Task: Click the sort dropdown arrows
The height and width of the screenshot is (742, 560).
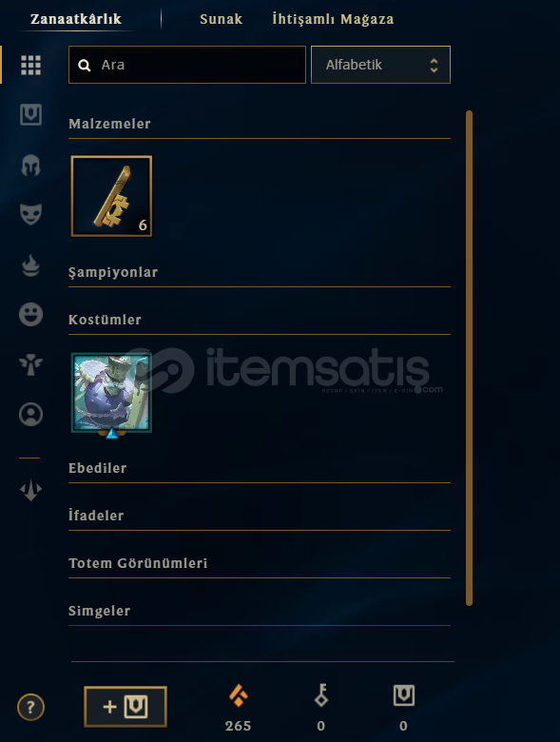Action: [434, 66]
